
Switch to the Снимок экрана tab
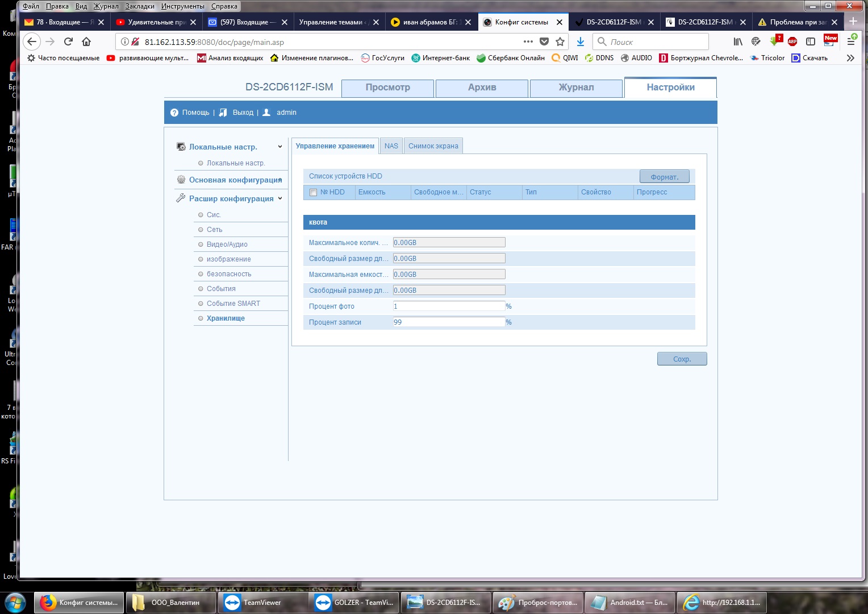tap(433, 146)
